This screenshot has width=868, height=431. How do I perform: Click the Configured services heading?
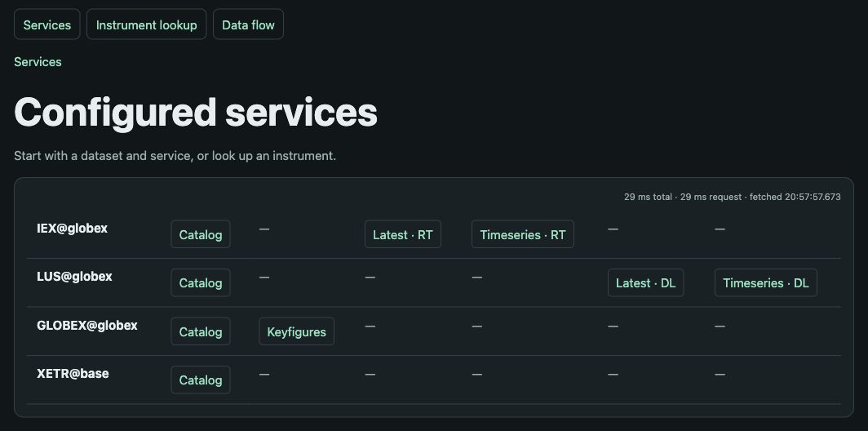[x=196, y=113]
